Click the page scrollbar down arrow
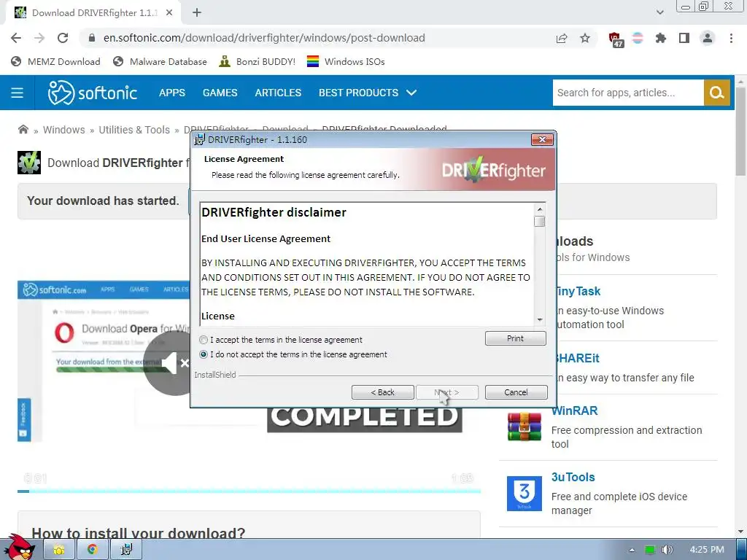 (x=741, y=532)
